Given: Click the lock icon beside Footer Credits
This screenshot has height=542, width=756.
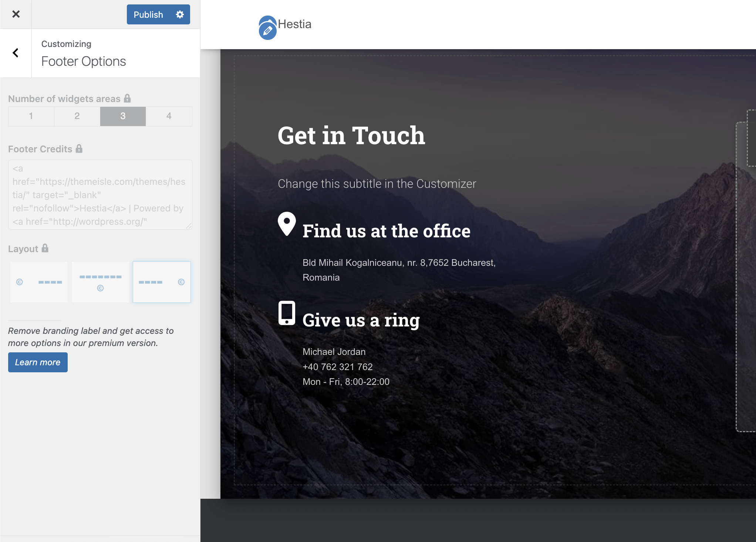Looking at the screenshot, I should (x=79, y=149).
